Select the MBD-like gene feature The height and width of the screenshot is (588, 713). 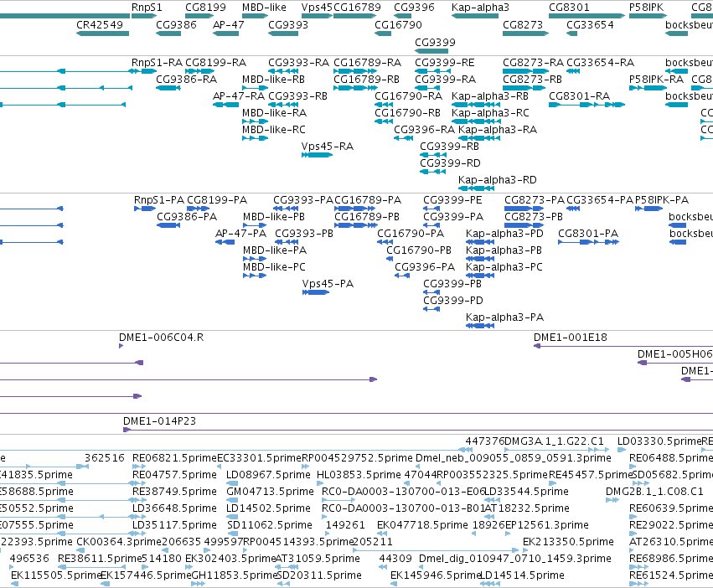coord(255,16)
